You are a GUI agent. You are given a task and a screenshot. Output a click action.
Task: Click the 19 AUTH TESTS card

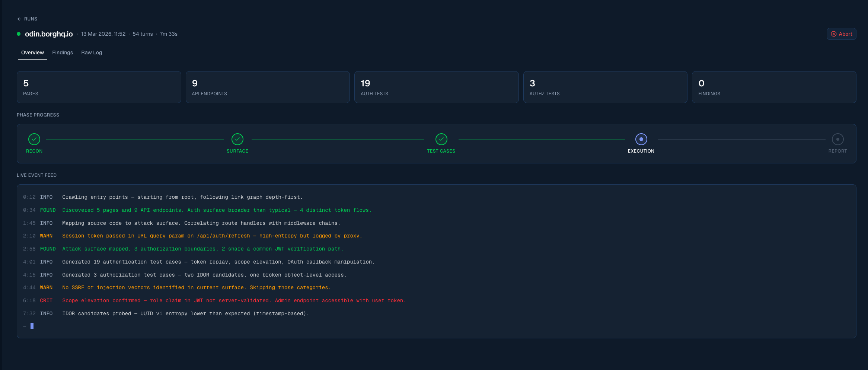tap(436, 87)
